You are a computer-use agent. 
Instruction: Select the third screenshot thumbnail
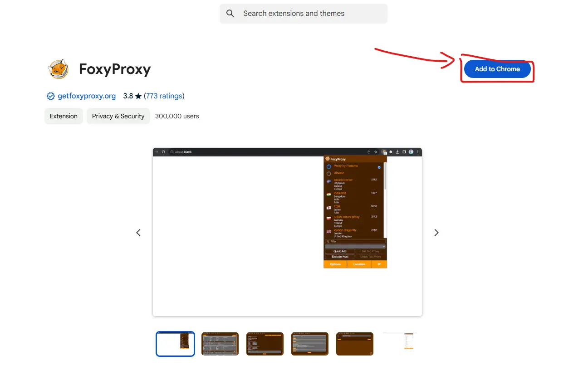[x=265, y=344]
